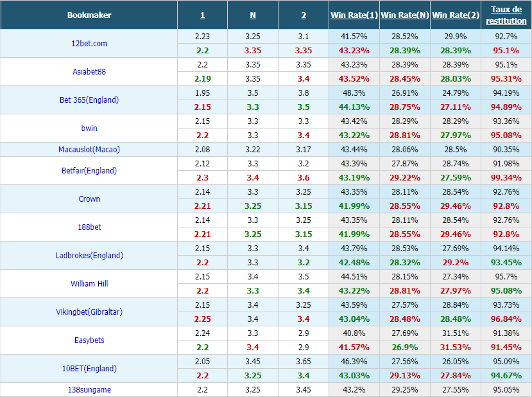Select Bet 365 win rate 48.3%
The height and width of the screenshot is (397, 532).
coord(354,93)
